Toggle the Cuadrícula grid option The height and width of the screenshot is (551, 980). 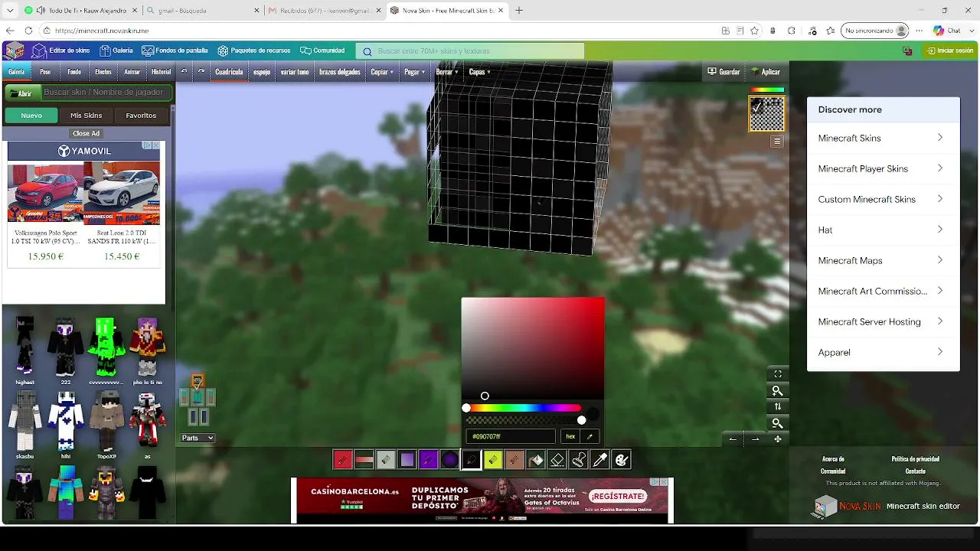229,72
